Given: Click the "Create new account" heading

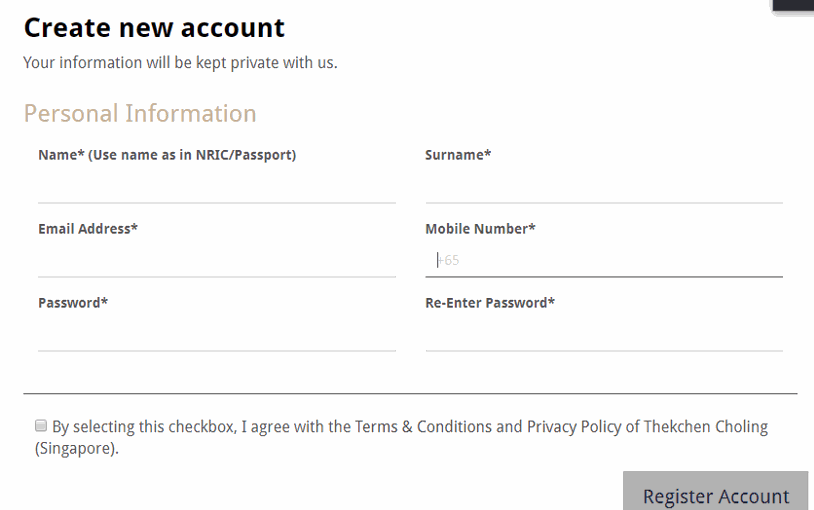Looking at the screenshot, I should pyautogui.click(x=154, y=28).
